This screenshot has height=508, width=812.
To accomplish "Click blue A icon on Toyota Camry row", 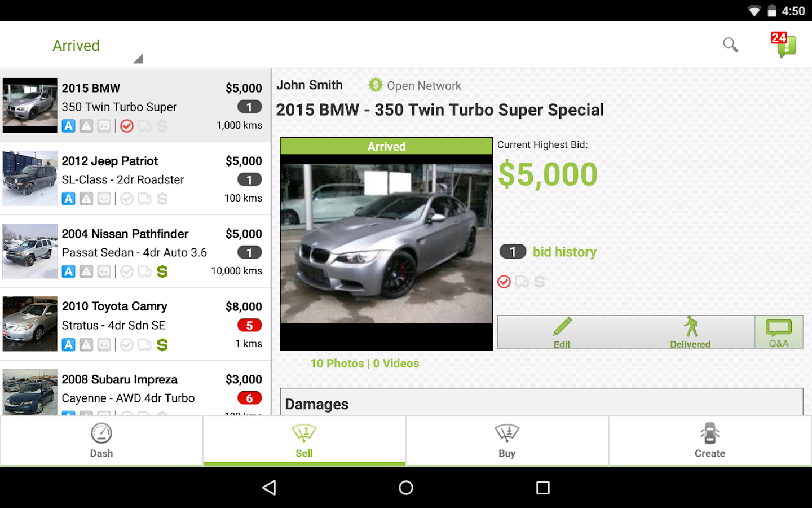I will (x=69, y=344).
